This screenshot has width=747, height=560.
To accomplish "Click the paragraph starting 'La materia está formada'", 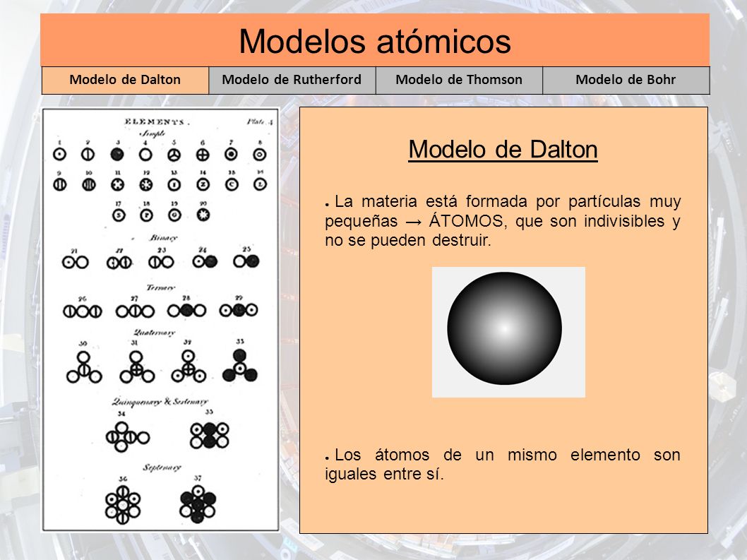I will click(503, 220).
